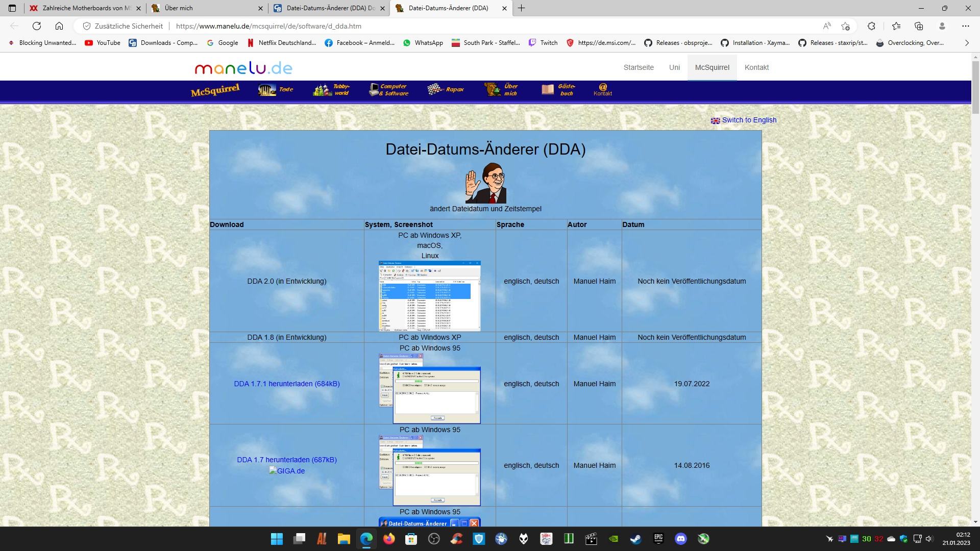The image size is (980, 551).
Task: Switch to Zahlreiche Motherboards browser tab
Action: [x=85, y=8]
